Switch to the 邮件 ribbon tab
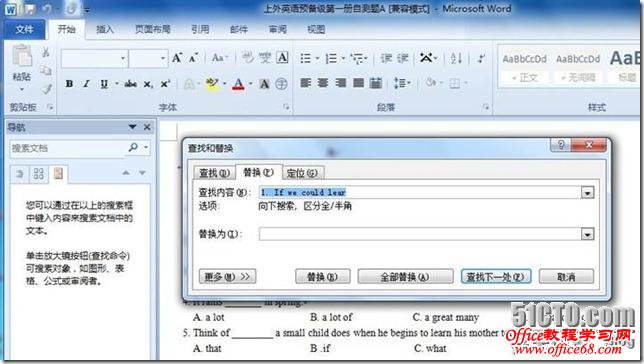This screenshot has width=644, height=364. point(239,30)
